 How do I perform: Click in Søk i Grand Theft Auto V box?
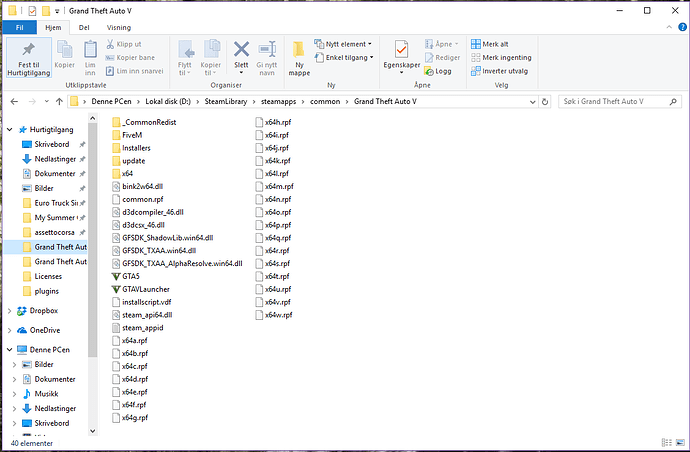pyautogui.click(x=620, y=102)
